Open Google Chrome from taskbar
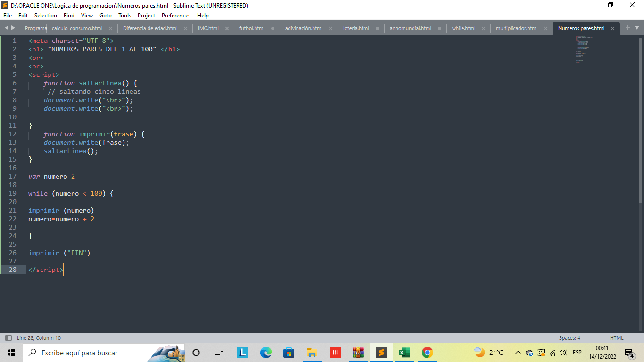Screen dimensions: 644x362 pyautogui.click(x=428, y=353)
